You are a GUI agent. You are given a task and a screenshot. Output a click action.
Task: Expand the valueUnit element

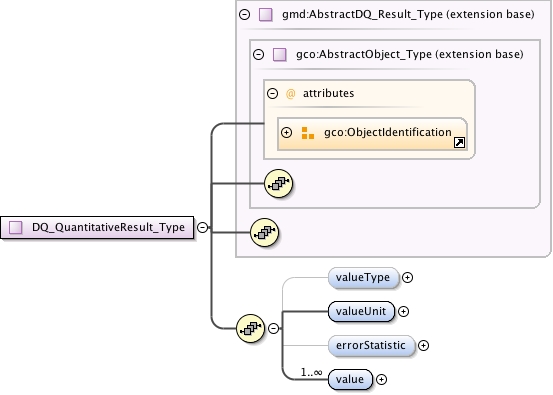coord(403,311)
